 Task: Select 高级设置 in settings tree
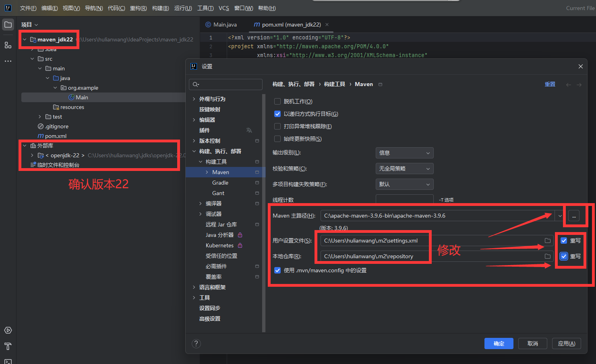210,319
